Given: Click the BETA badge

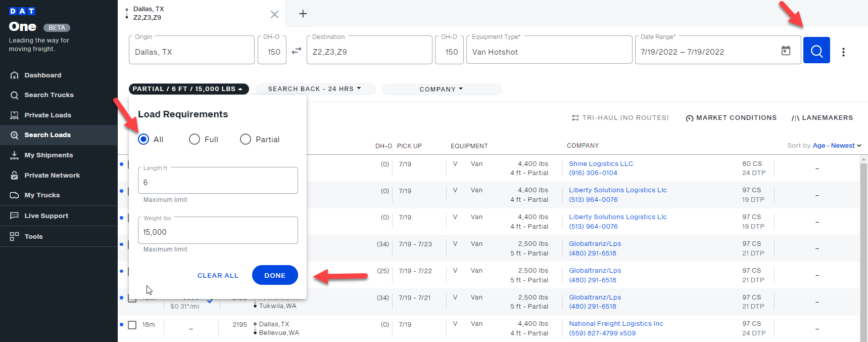Looking at the screenshot, I should click(57, 28).
